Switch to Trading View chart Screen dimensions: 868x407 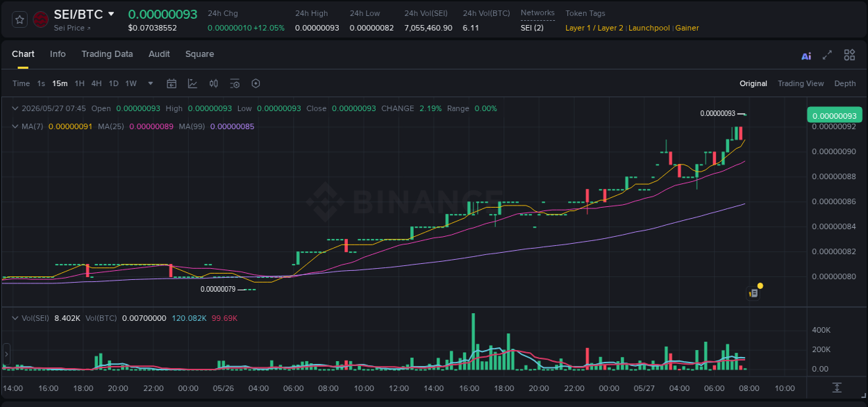pos(801,83)
